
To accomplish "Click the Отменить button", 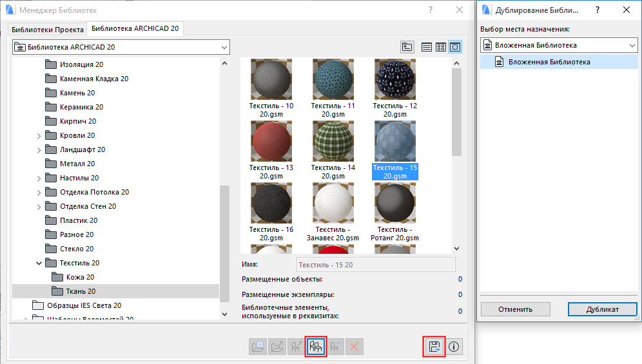I will coord(516,309).
